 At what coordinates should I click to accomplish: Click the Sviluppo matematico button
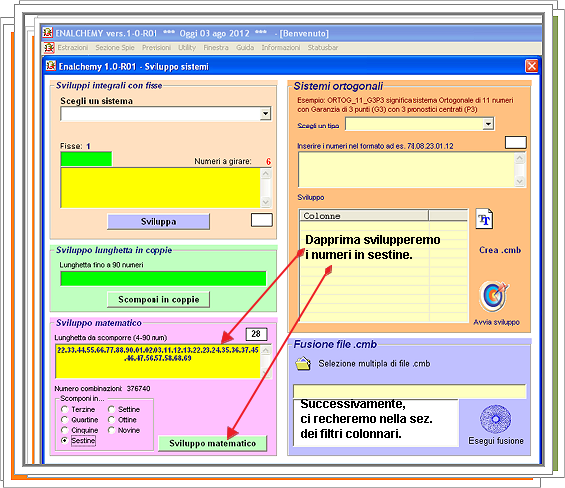coord(213,443)
